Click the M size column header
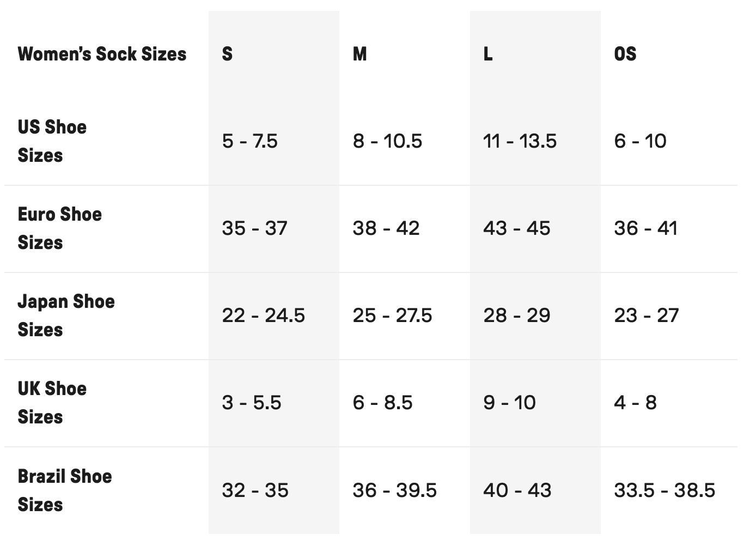 [x=359, y=54]
